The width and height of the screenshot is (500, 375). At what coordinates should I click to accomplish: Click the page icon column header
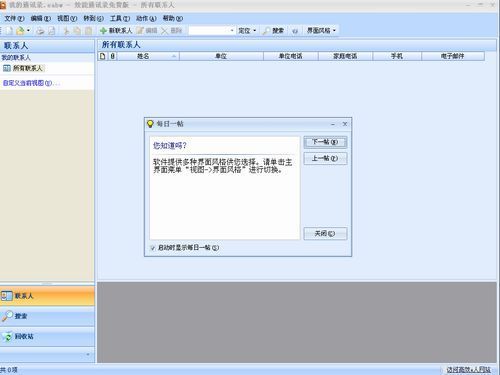tap(103, 56)
